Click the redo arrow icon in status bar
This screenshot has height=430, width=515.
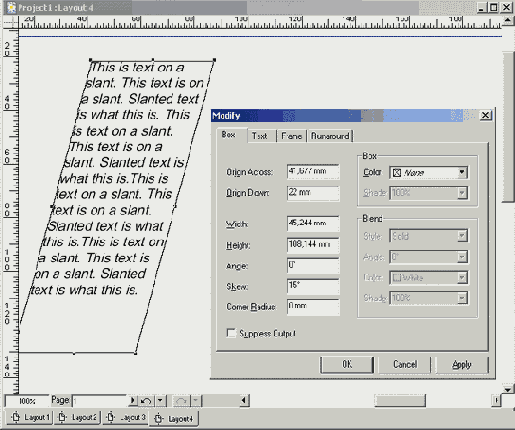pos(181,400)
